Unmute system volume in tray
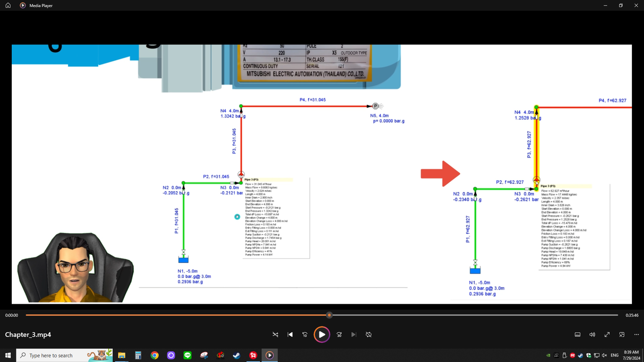The width and height of the screenshot is (644, 362). [604, 355]
